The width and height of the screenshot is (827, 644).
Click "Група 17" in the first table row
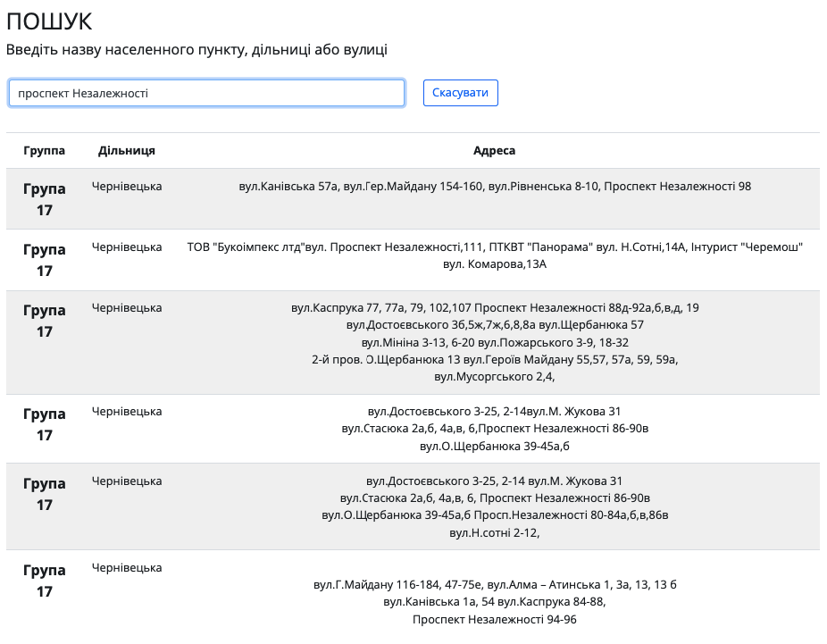pos(45,199)
